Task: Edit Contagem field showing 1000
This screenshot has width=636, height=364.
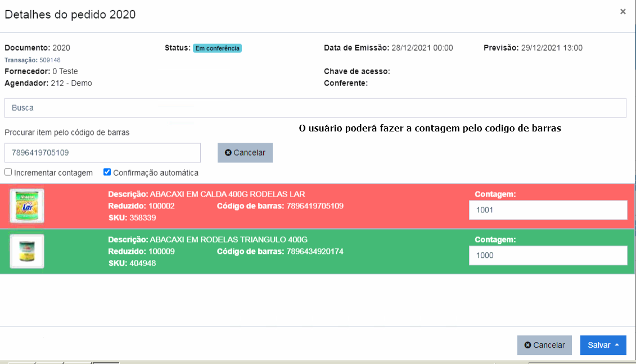Action: click(548, 256)
